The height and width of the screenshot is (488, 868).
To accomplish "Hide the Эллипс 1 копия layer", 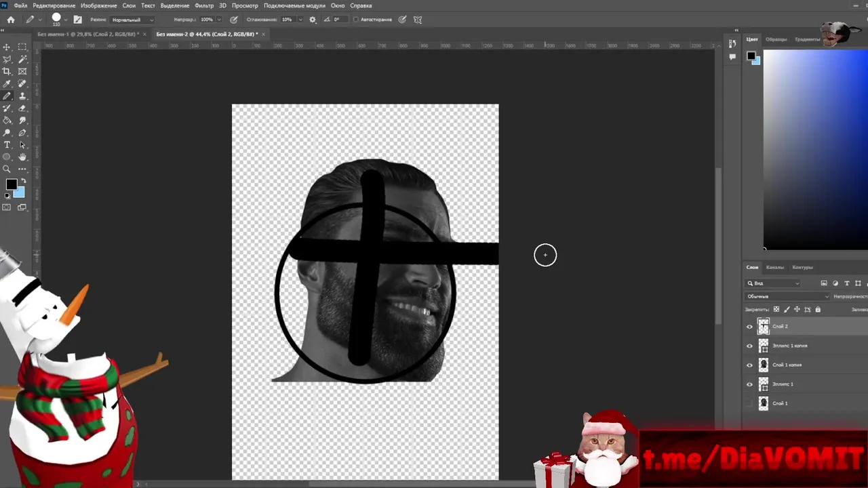I will (x=749, y=346).
